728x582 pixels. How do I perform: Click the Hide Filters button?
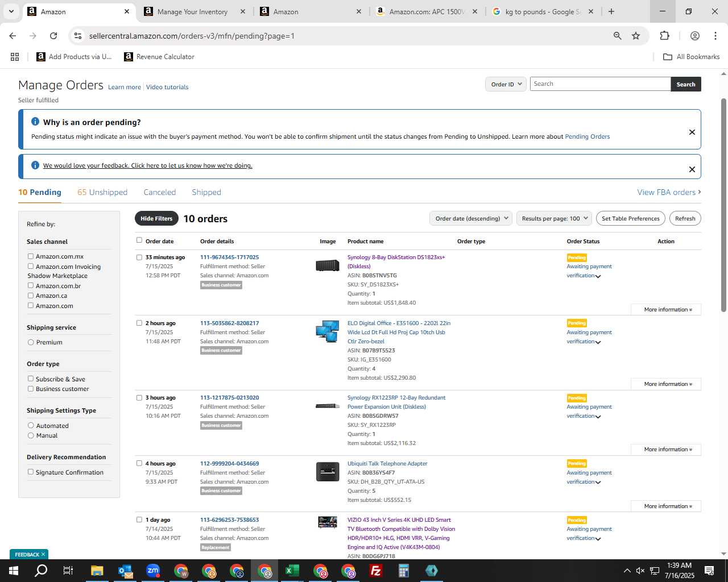point(156,218)
